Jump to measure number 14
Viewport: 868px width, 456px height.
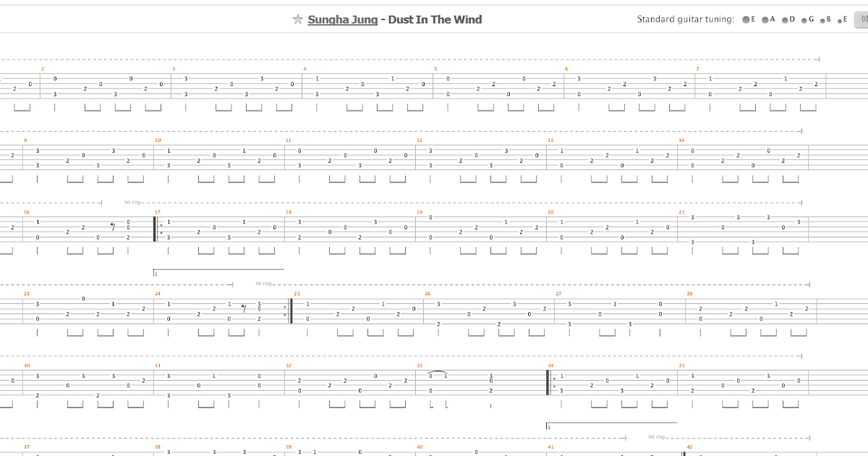point(681,140)
